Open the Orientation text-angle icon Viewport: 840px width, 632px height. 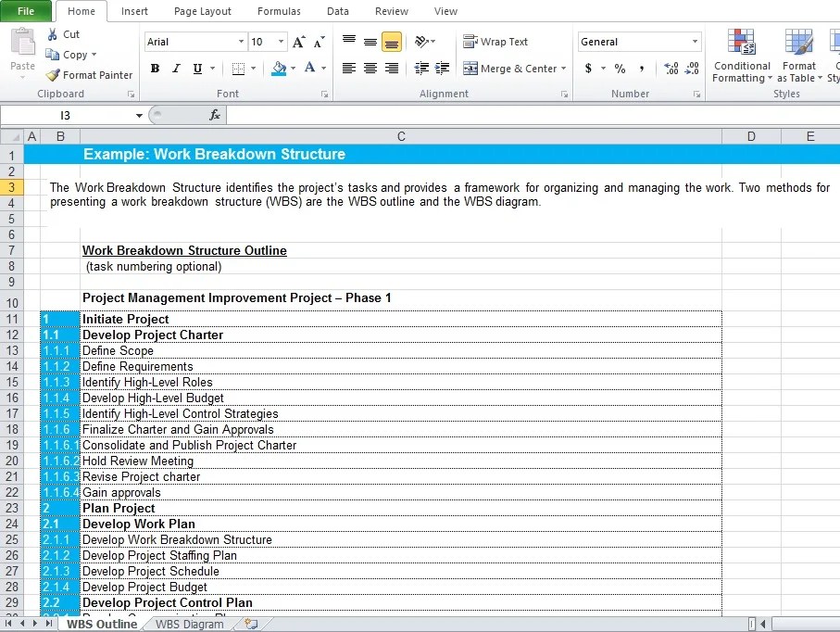coord(421,42)
